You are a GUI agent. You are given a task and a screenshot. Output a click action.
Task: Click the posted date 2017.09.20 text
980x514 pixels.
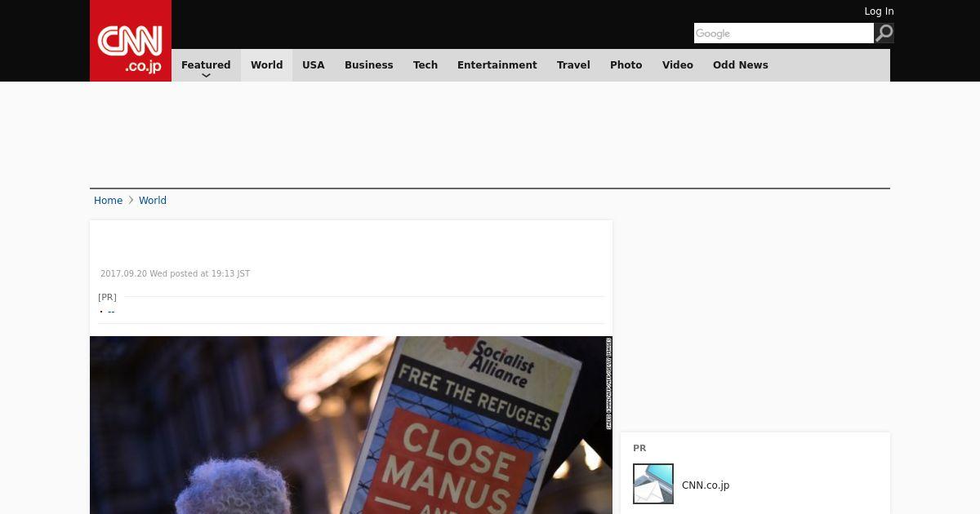point(175,274)
